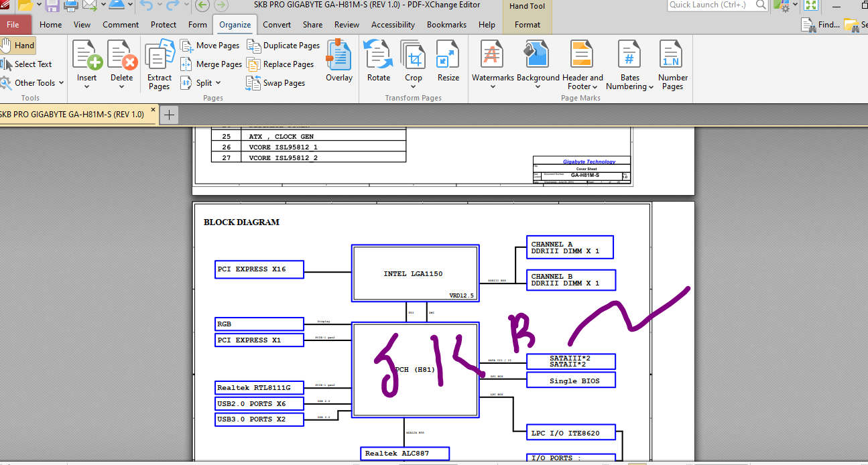Expand the Insert dropdown arrow
The height and width of the screenshot is (465, 868).
pos(86,86)
